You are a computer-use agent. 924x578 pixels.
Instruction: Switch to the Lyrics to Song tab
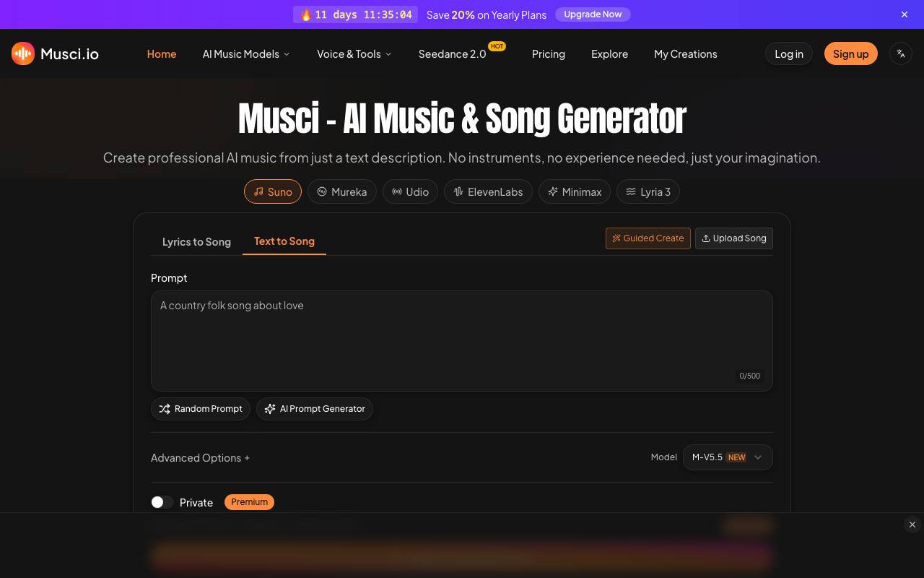pyautogui.click(x=196, y=241)
